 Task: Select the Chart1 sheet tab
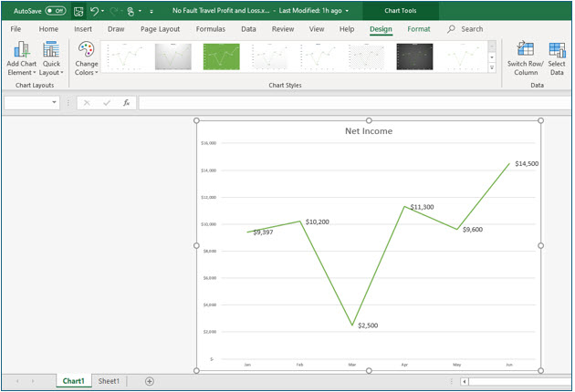pos(73,381)
